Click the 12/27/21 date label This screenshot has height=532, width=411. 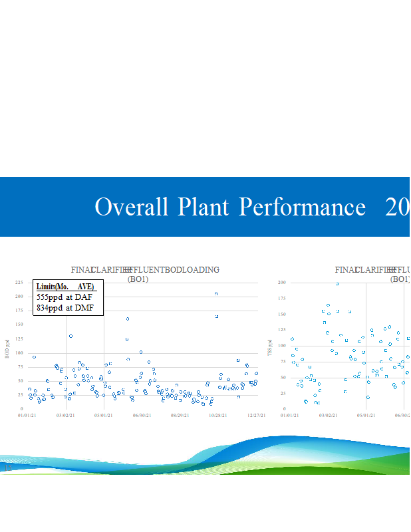pos(256,416)
